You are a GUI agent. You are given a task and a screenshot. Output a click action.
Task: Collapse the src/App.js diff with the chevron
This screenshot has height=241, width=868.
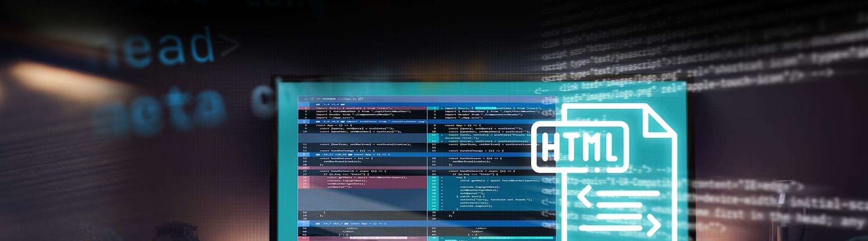click(x=306, y=99)
